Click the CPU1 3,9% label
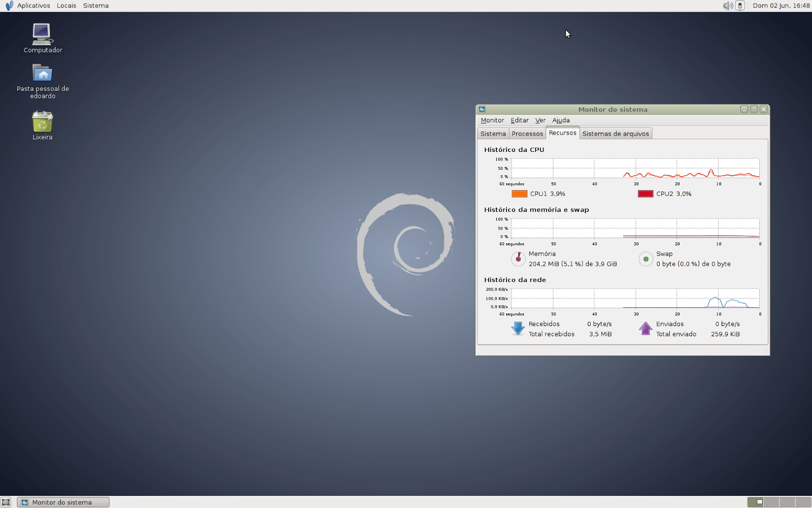Image resolution: width=812 pixels, height=508 pixels. (x=548, y=194)
